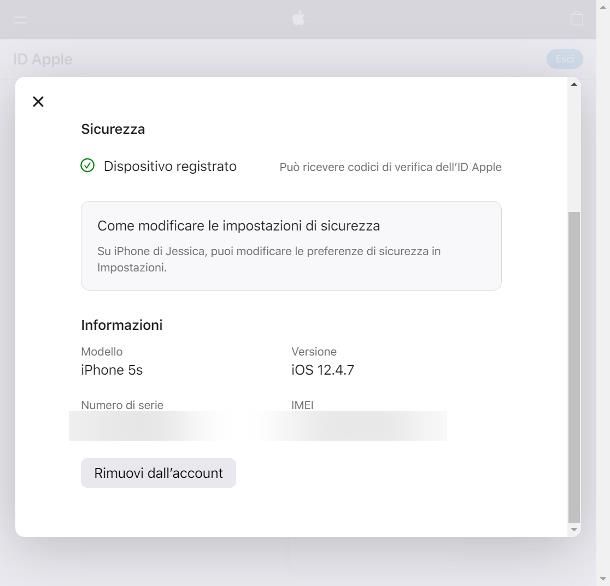This screenshot has height=586, width=610.
Task: Click Rimuovi dall'account button
Action: tap(158, 473)
